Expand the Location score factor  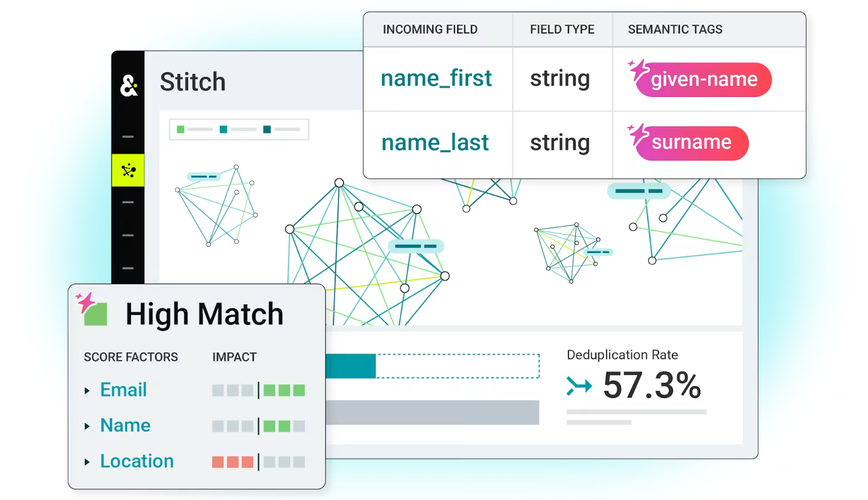tap(87, 462)
